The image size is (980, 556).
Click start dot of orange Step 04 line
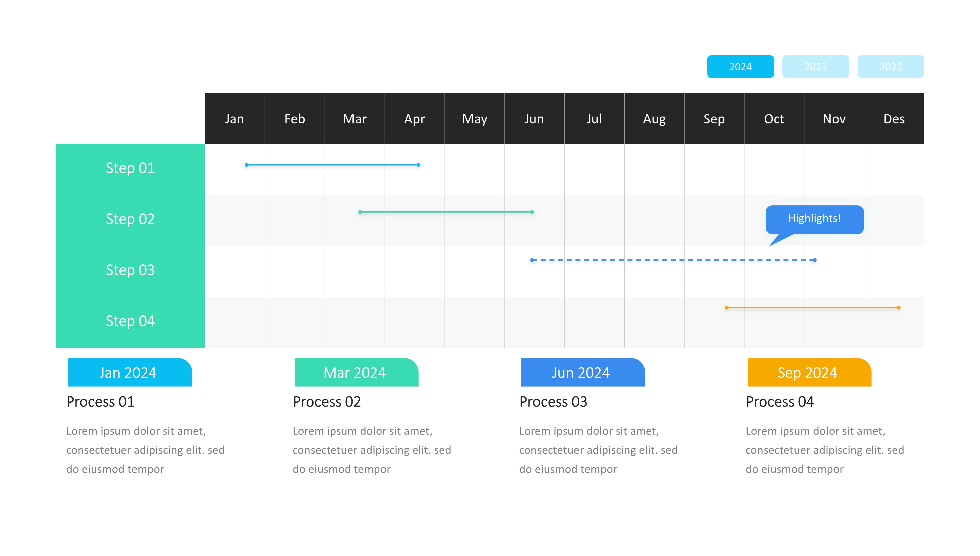coord(727,307)
